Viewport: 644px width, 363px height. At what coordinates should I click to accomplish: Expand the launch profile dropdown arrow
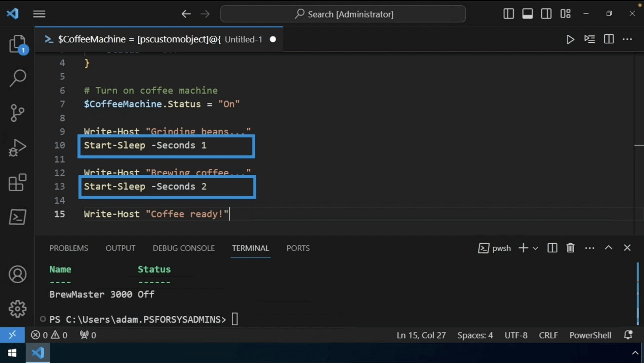click(x=535, y=248)
